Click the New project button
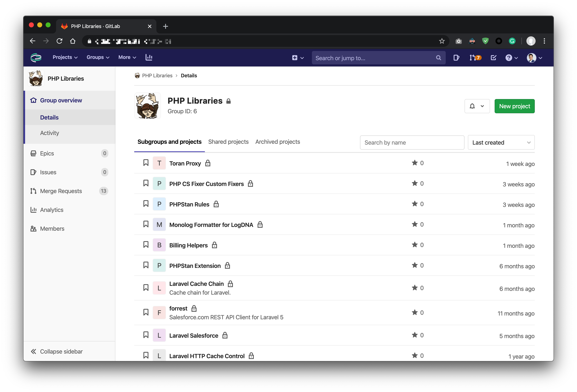Image resolution: width=577 pixels, height=392 pixels. (514, 106)
